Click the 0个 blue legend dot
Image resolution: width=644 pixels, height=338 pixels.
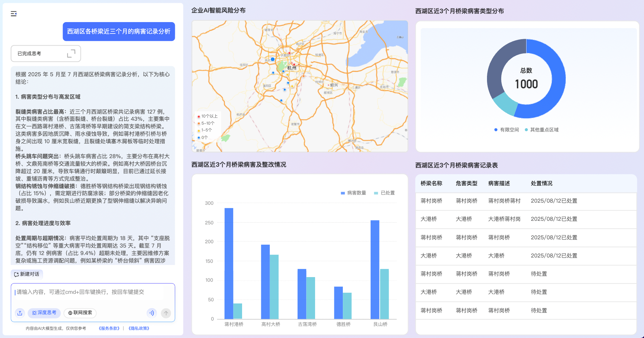(x=199, y=137)
